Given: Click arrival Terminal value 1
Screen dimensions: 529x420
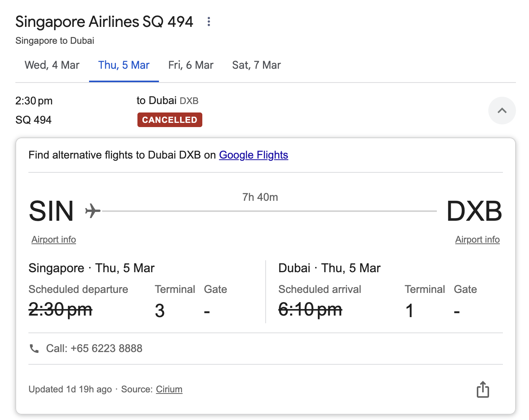Looking at the screenshot, I should (410, 311).
